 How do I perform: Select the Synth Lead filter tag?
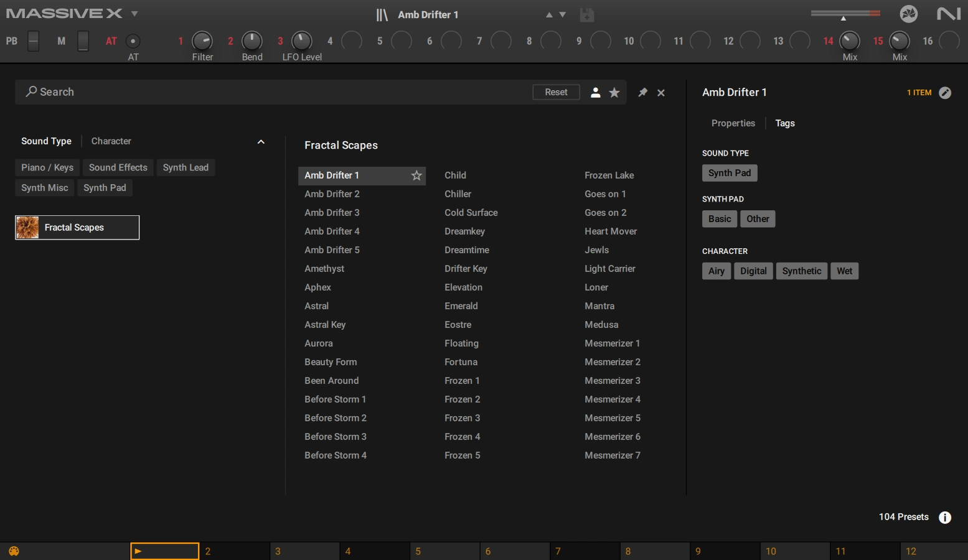coord(186,167)
